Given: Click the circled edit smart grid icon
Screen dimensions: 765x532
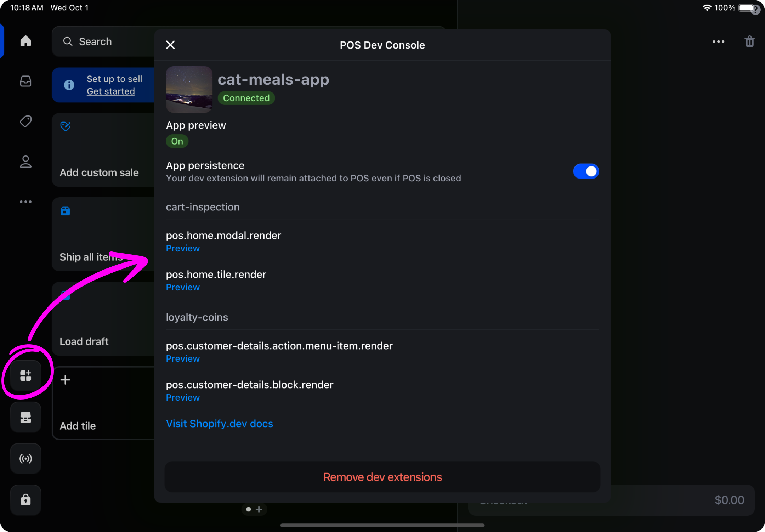Looking at the screenshot, I should 25,375.
